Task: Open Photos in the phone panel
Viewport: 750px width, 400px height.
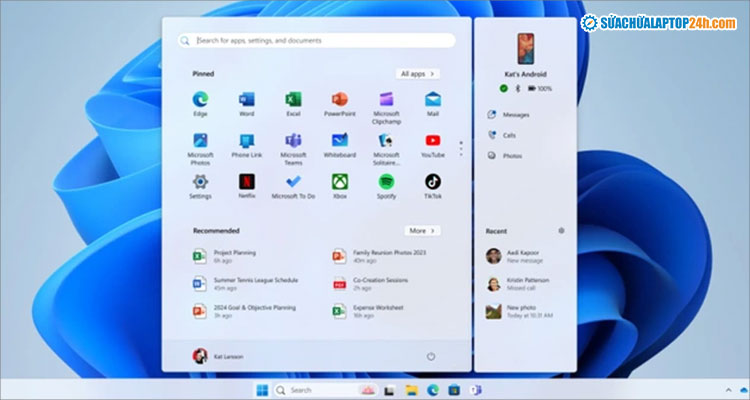Action: (511, 156)
